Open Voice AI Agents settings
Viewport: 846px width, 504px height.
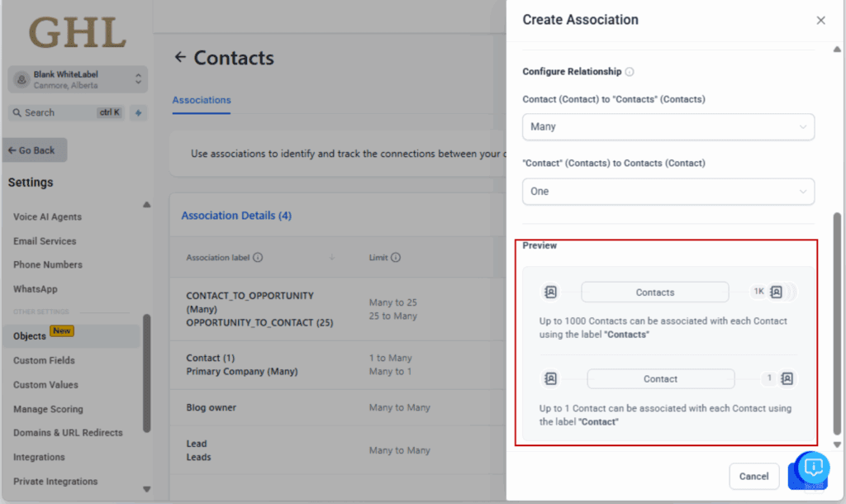[47, 217]
